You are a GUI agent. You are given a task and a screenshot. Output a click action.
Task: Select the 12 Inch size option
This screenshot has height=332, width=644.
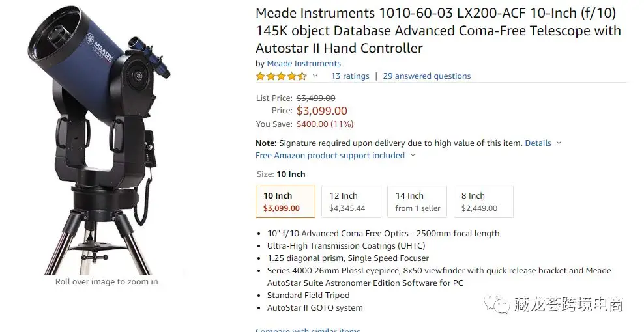click(x=351, y=202)
